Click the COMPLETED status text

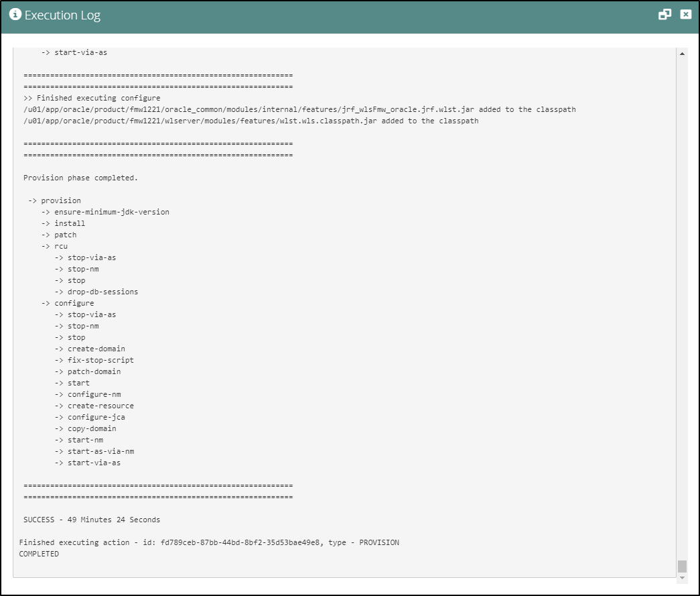pos(39,554)
